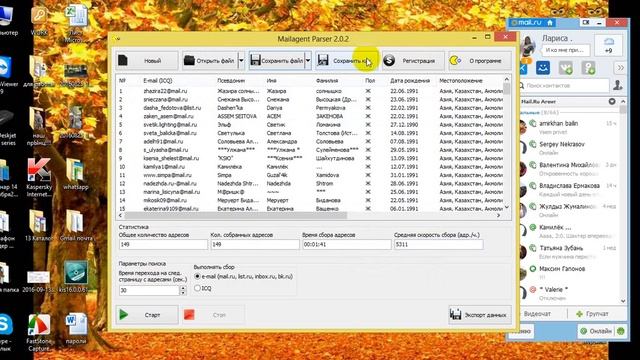Click the VK icon in Mail.Ru Agent toolbar
The height and width of the screenshot is (360, 640).
[x=565, y=68]
